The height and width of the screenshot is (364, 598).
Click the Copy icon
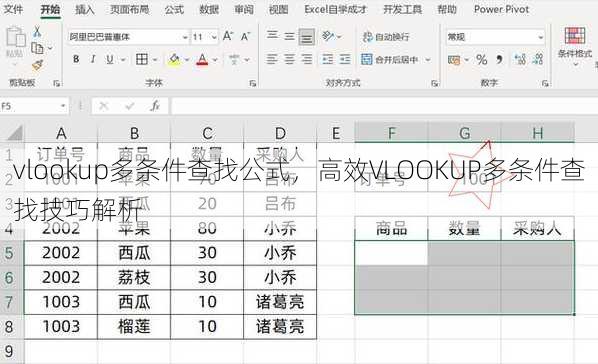[x=37, y=48]
